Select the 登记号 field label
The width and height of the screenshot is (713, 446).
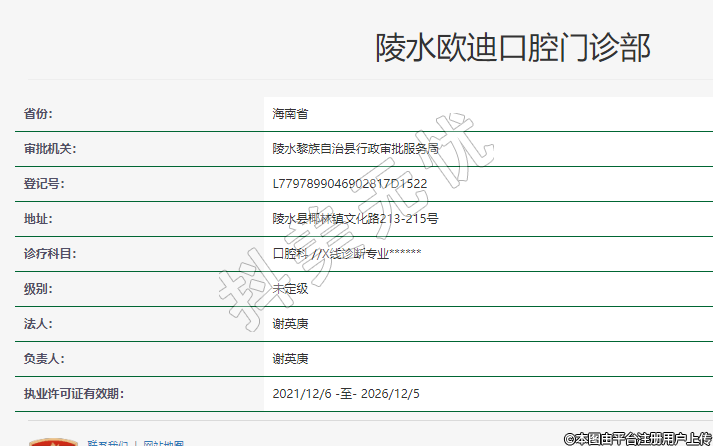(44, 184)
